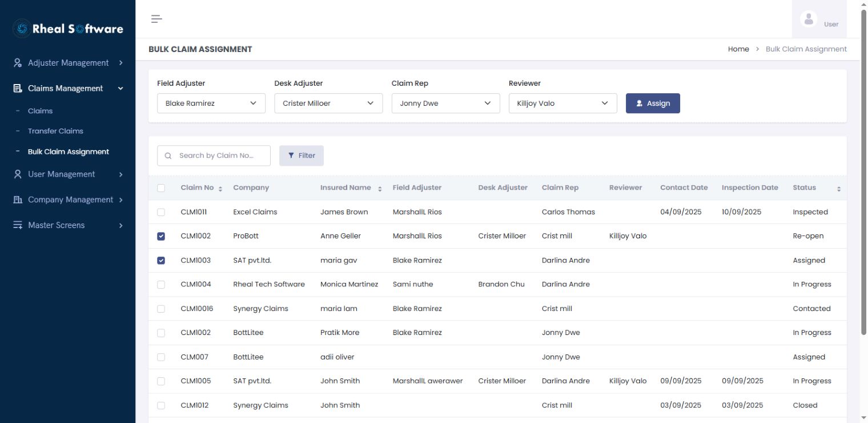868x423 pixels.
Task: Open the User profile avatar
Action: 809,19
